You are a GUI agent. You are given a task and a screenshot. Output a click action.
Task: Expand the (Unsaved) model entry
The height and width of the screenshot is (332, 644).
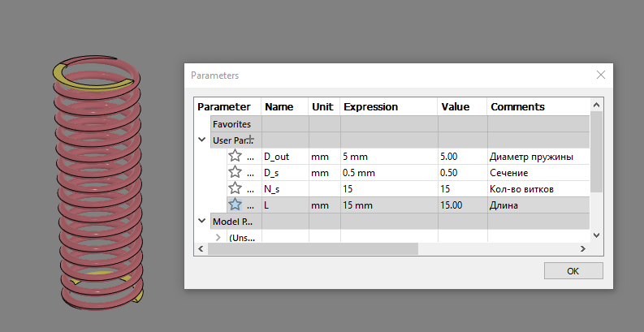[x=218, y=237]
